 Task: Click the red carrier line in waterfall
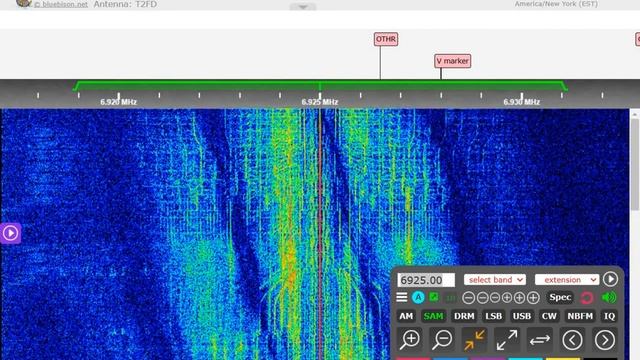tap(320, 234)
